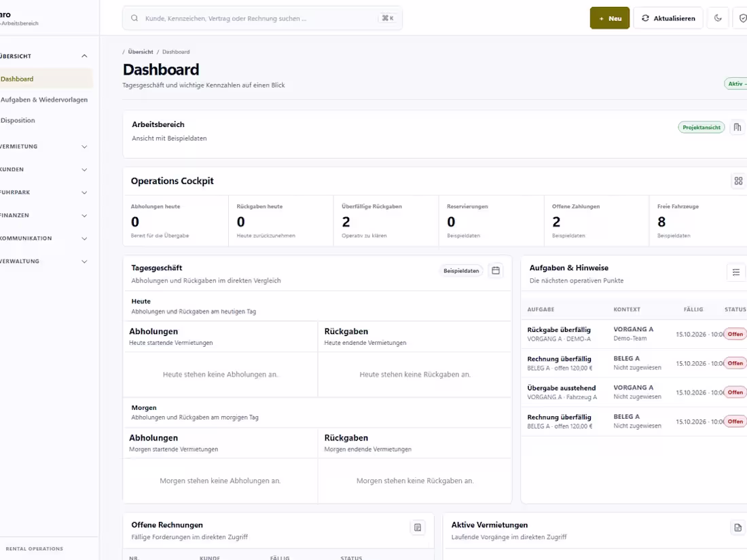Image resolution: width=747 pixels, height=560 pixels.
Task: Click Offen status of Übergabe ausstehend
Action: click(735, 392)
